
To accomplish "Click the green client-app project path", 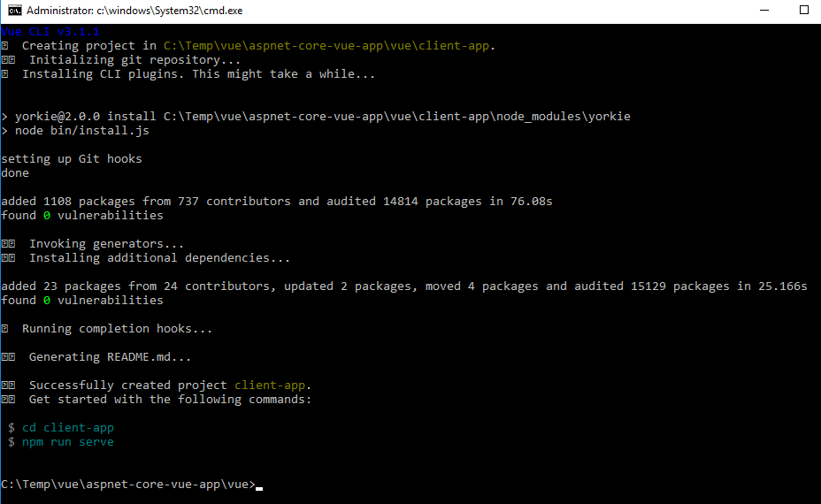I will pos(327,46).
